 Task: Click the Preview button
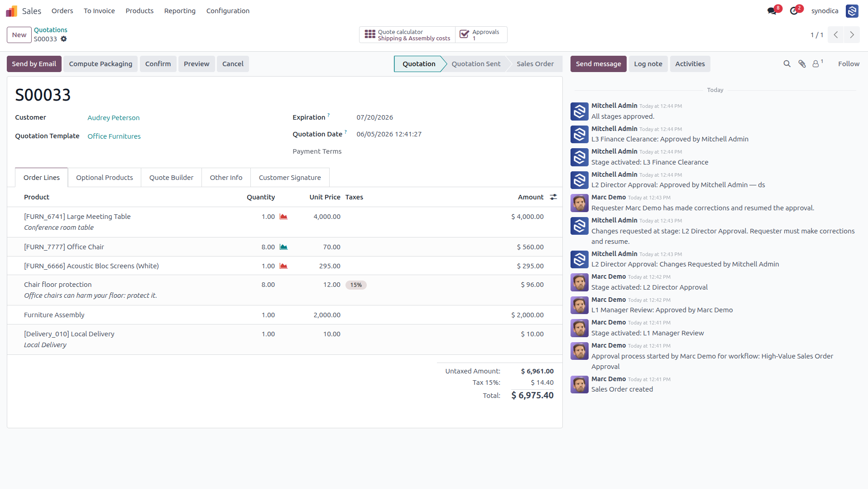click(197, 64)
